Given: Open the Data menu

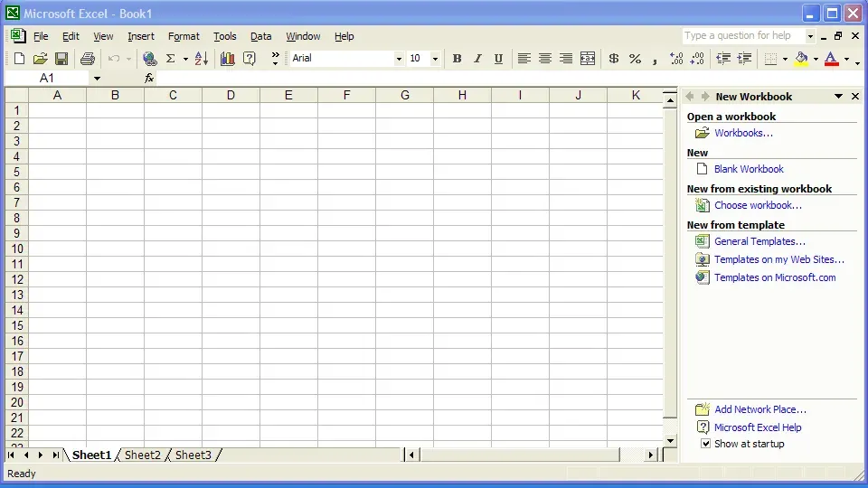Looking at the screenshot, I should click(260, 36).
